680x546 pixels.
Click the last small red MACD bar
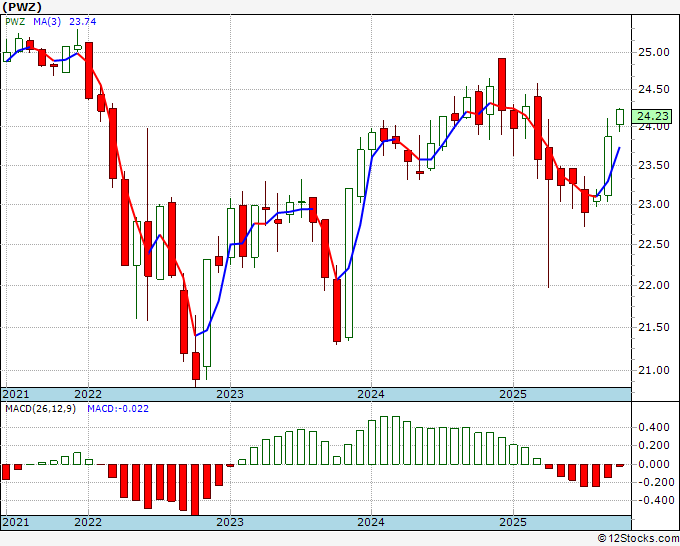620,465
